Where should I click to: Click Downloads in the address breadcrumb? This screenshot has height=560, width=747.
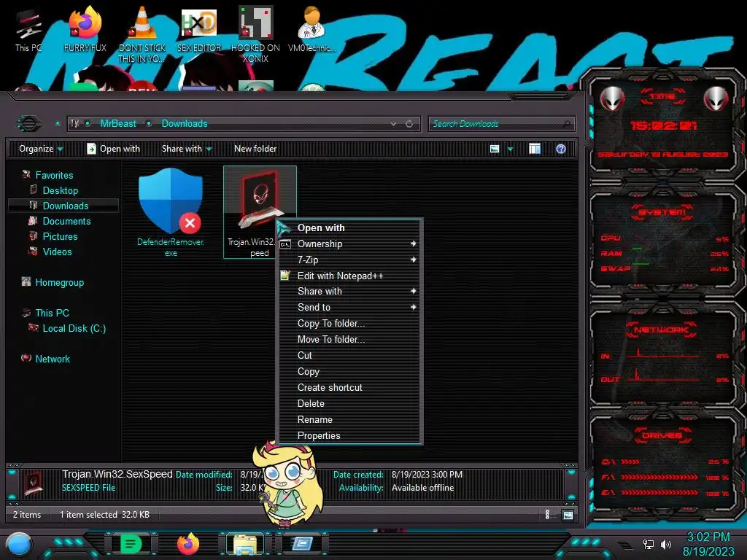[x=185, y=124]
